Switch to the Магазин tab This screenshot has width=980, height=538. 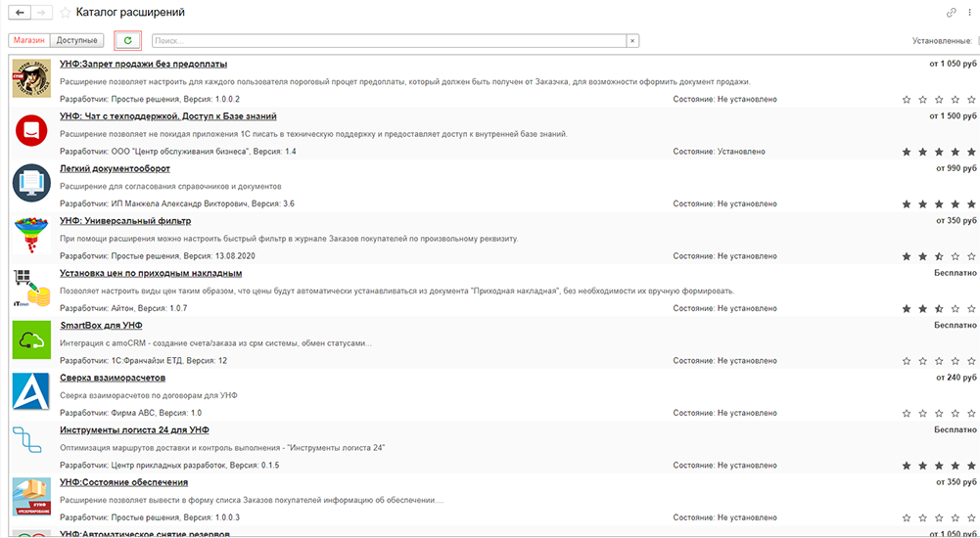pos(29,40)
